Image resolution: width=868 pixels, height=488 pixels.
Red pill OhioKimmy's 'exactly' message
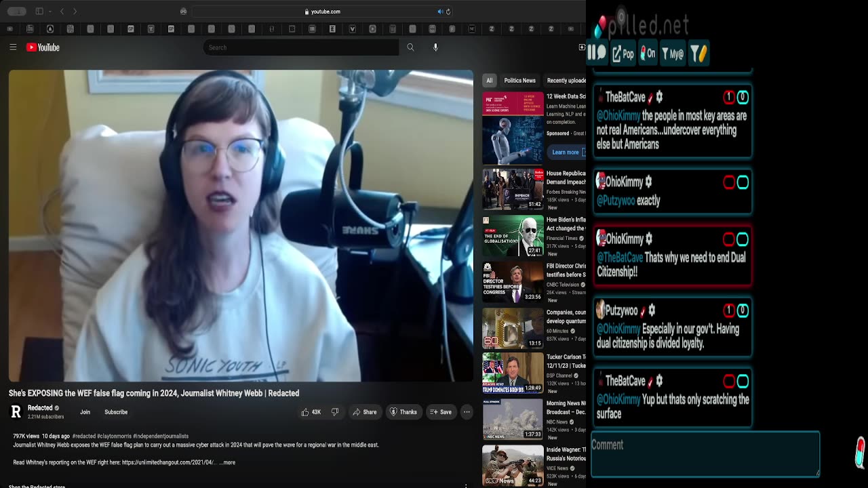729,182
